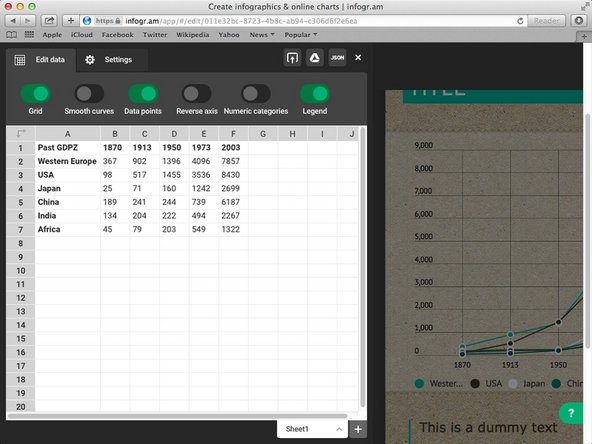Select the China row label cell

(68, 202)
